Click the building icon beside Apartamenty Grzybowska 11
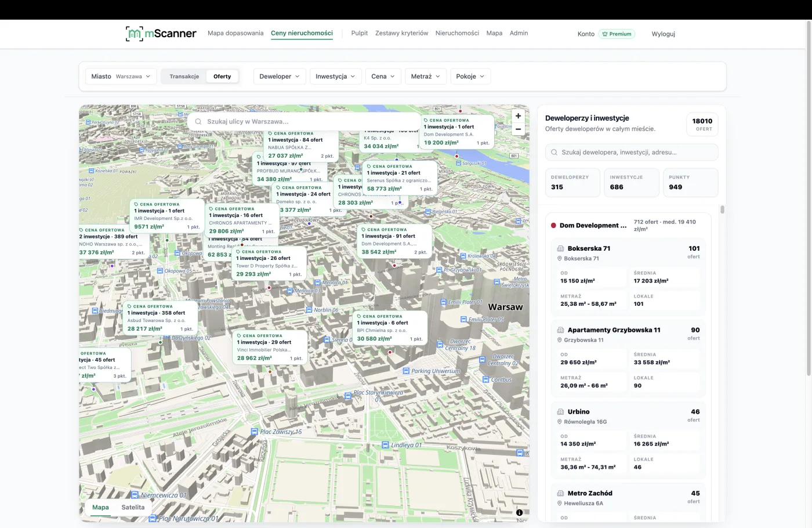 click(560, 330)
